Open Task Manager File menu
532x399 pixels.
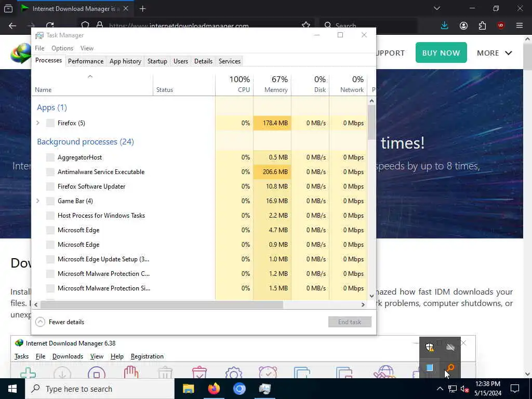pyautogui.click(x=39, y=48)
